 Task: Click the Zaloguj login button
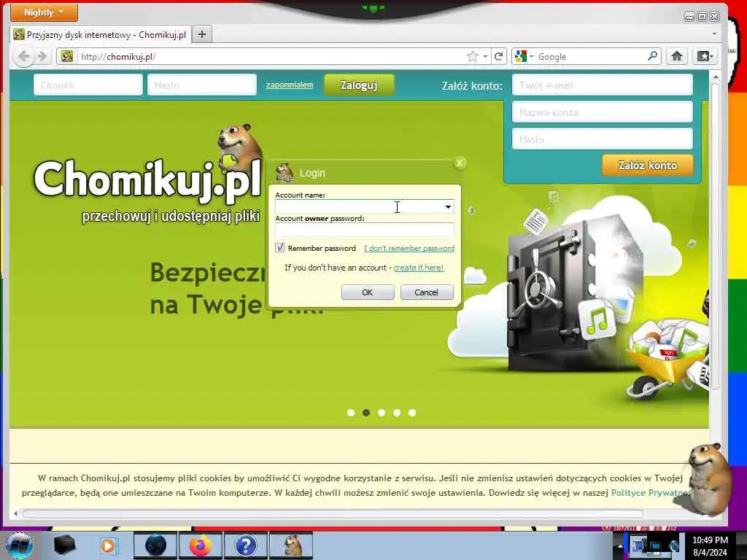359,85
